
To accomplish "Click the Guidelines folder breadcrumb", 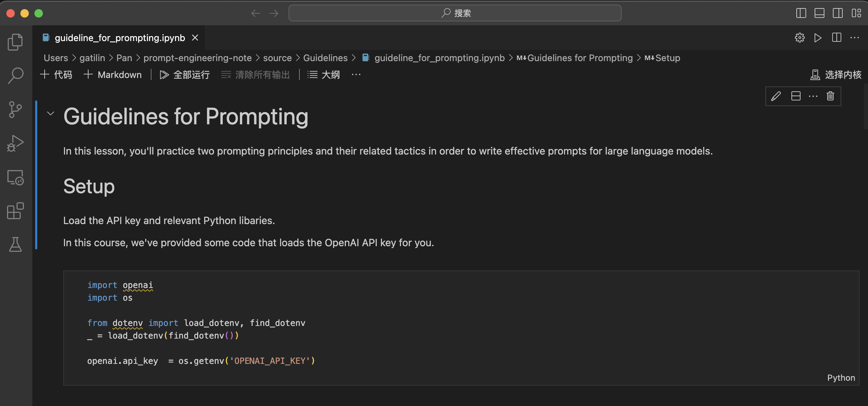I will [325, 58].
